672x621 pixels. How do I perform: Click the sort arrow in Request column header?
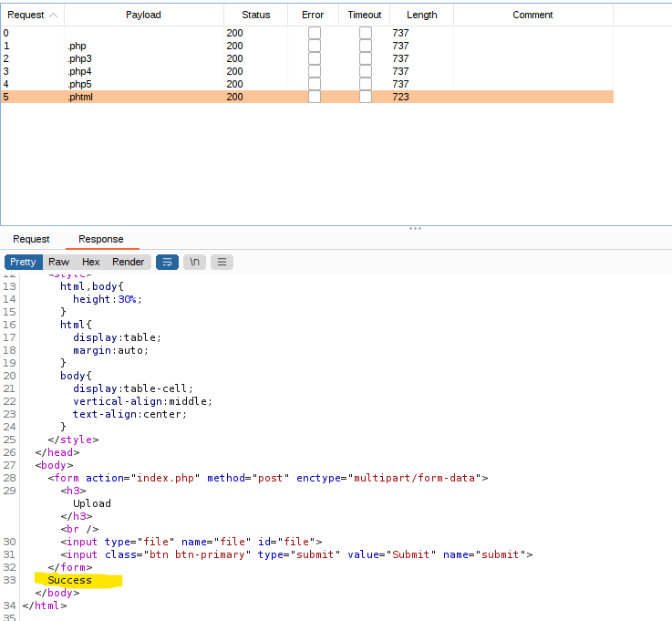[53, 15]
